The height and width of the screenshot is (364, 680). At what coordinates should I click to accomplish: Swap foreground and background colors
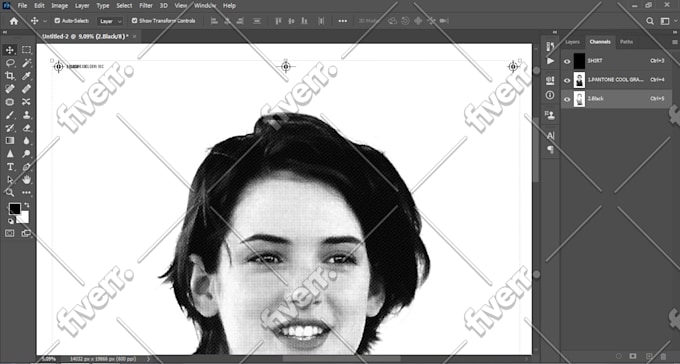click(x=26, y=204)
